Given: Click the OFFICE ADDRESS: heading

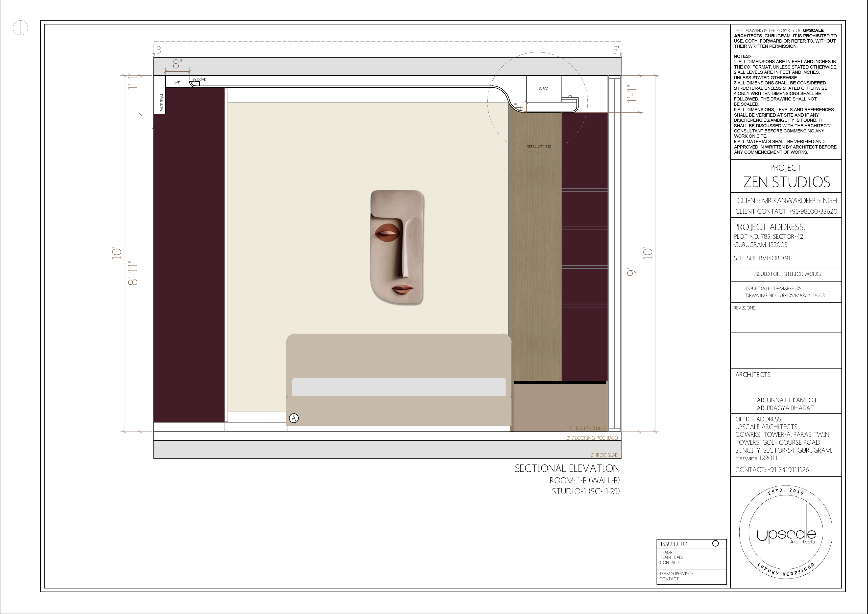Looking at the screenshot, I should point(758,419).
